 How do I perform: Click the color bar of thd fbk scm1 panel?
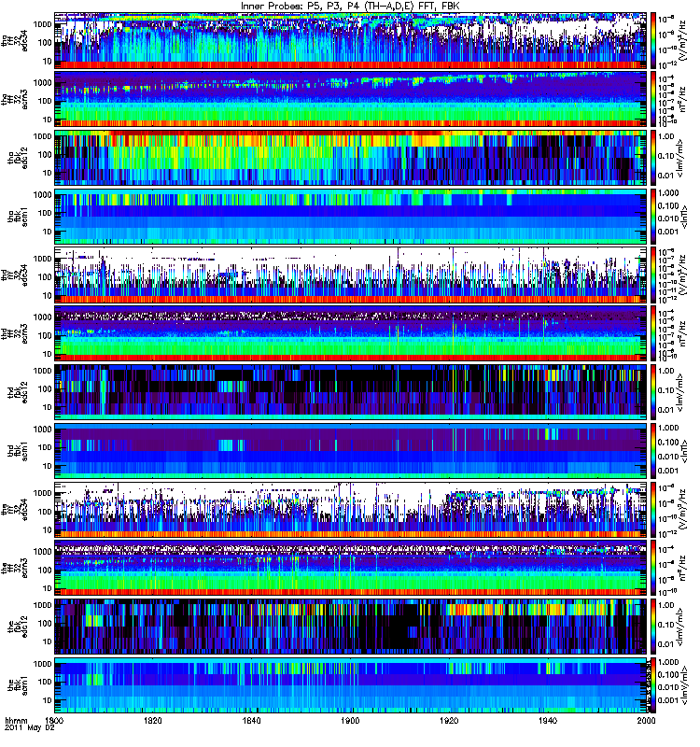[x=653, y=451]
